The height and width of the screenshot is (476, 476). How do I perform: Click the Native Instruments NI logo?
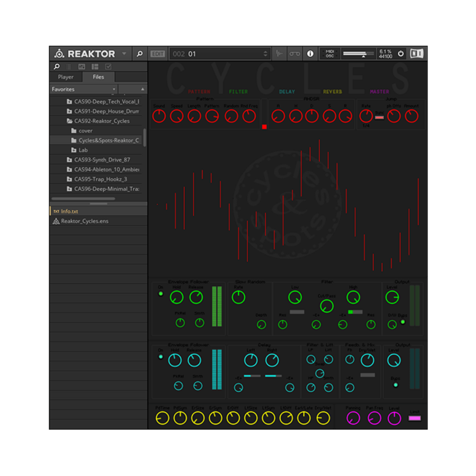[x=416, y=54]
